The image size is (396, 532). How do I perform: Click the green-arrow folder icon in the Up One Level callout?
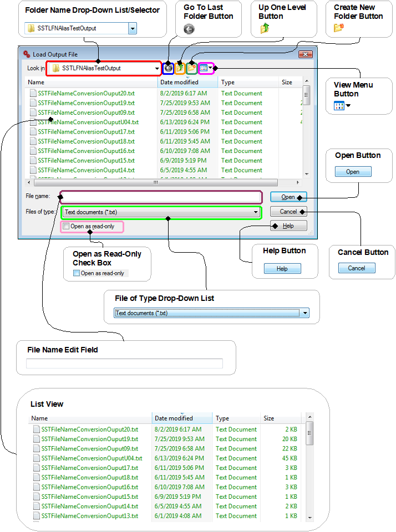pyautogui.click(x=265, y=28)
